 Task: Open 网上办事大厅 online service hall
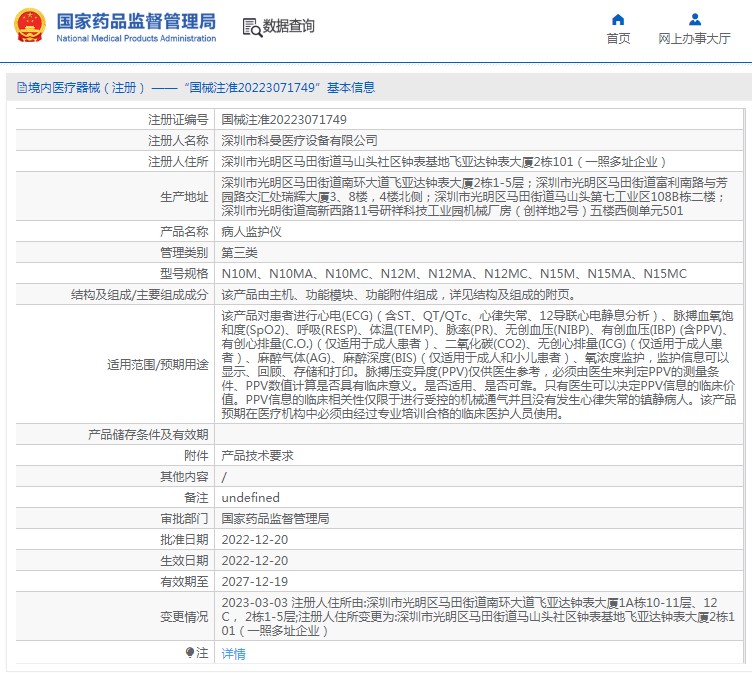tap(694, 39)
